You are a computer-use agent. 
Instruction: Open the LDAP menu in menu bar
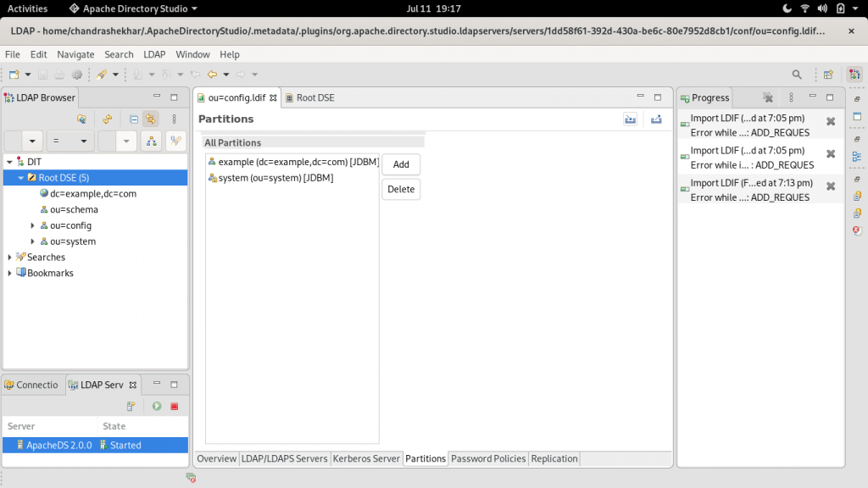(154, 54)
